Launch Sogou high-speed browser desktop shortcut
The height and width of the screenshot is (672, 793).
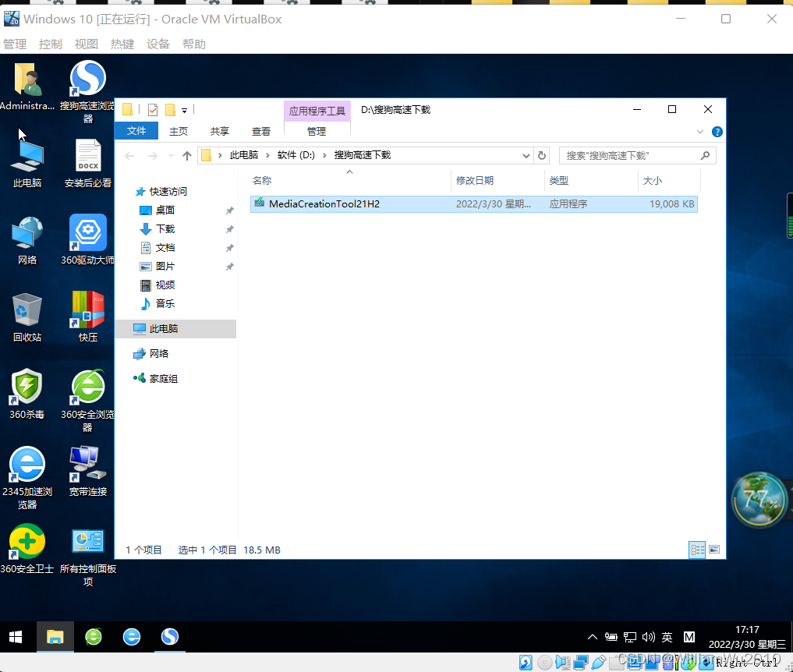87,91
